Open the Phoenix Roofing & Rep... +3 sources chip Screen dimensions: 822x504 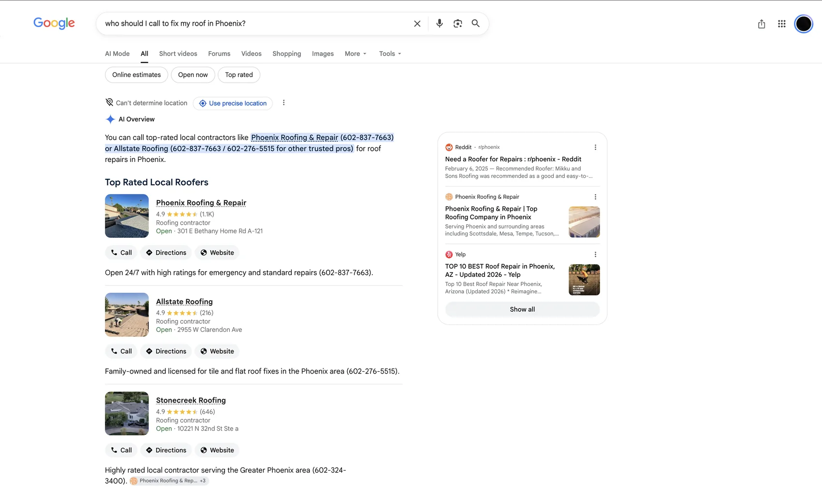pos(169,481)
